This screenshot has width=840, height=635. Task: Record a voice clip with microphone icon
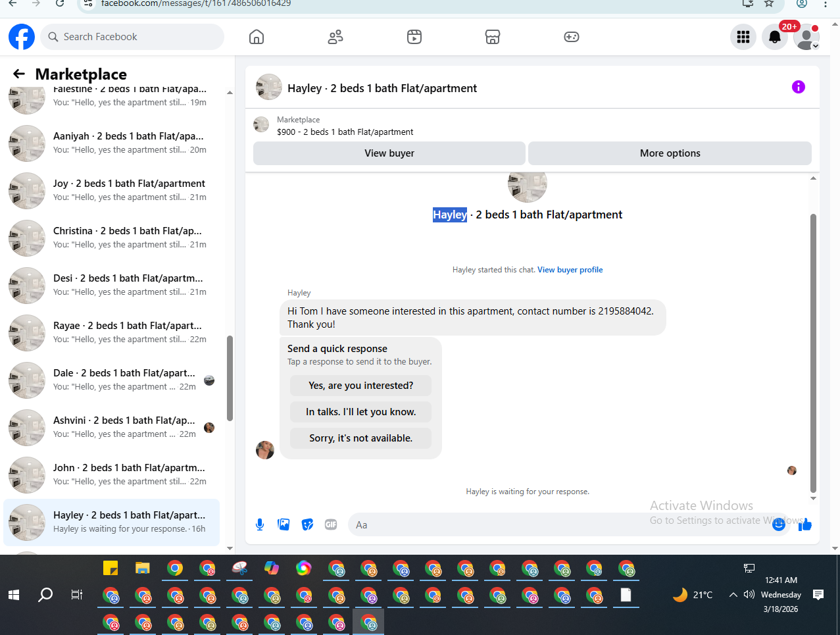coord(260,524)
